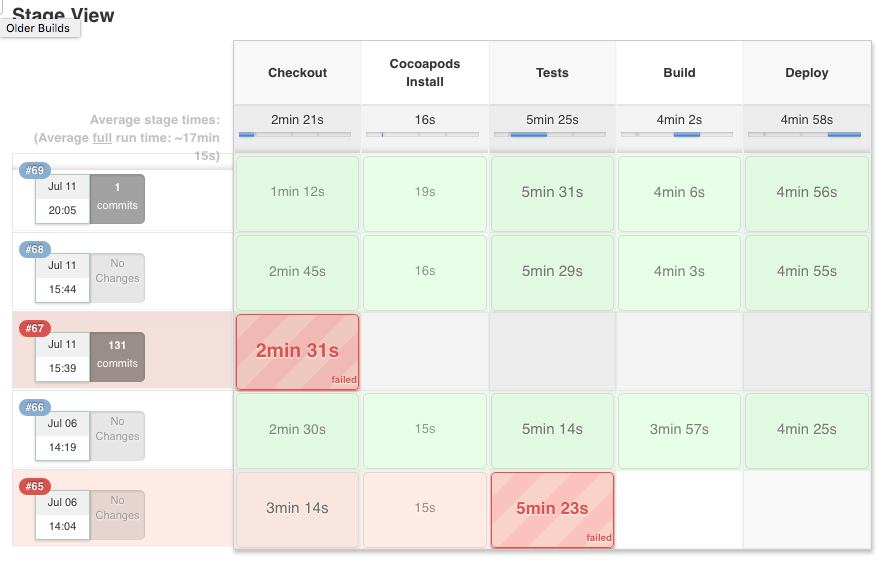Open the 19s Cocoapods Install cell
This screenshot has height=567, width=882.
pos(425,194)
